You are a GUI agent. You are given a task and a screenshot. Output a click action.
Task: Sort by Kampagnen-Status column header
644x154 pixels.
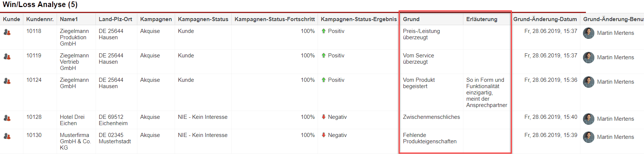[203, 19]
